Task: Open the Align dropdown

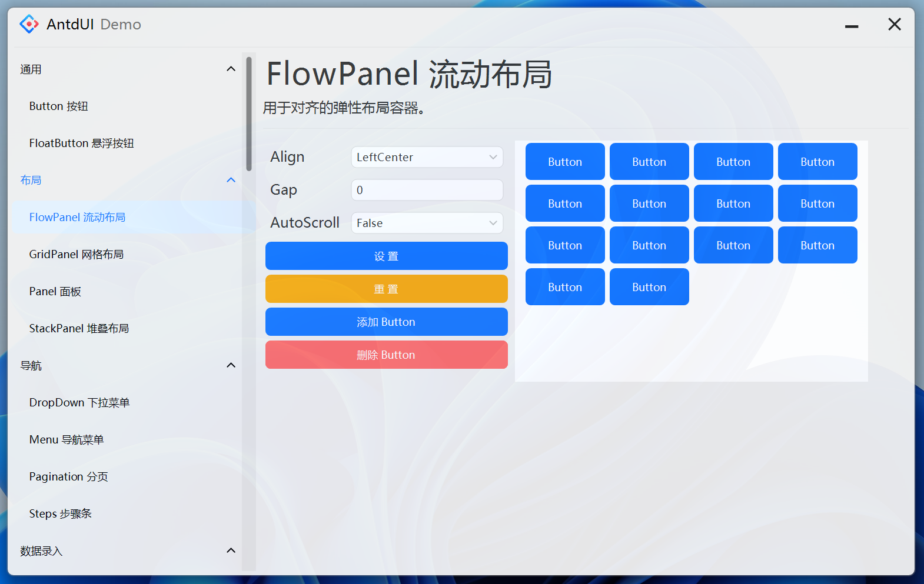Action: pos(427,157)
